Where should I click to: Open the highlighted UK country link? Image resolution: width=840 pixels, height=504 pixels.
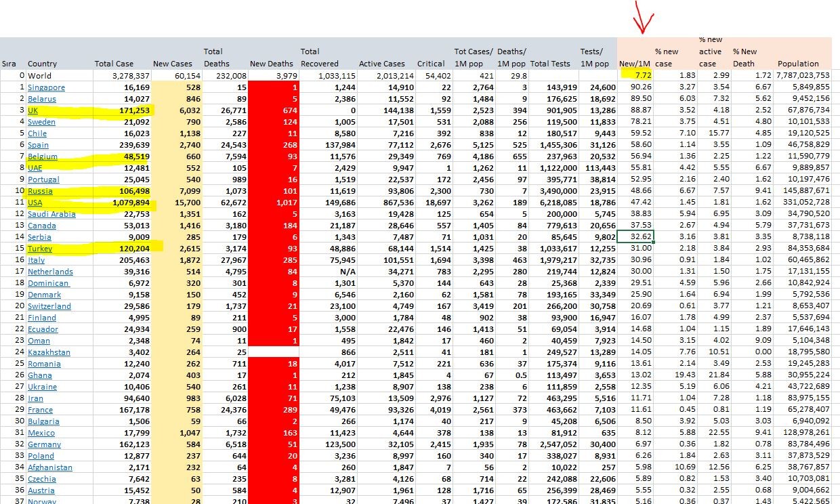(33, 110)
